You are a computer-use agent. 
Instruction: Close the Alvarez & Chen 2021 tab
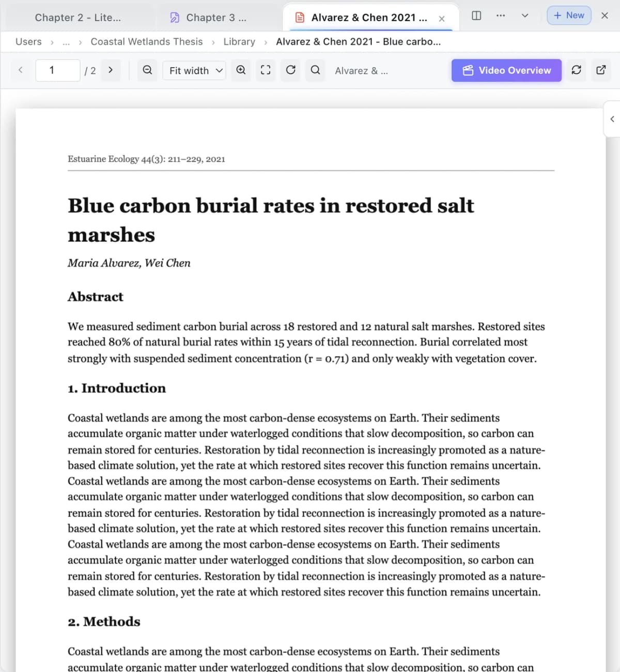(442, 19)
